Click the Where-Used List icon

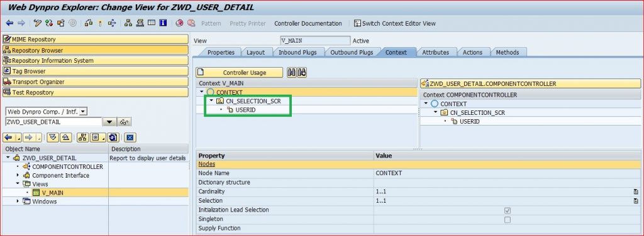[x=112, y=23]
